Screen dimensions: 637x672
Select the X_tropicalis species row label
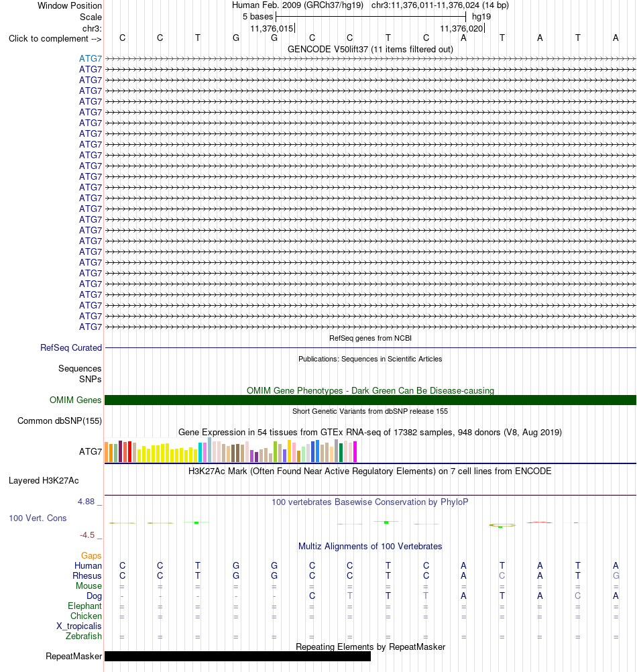click(79, 626)
